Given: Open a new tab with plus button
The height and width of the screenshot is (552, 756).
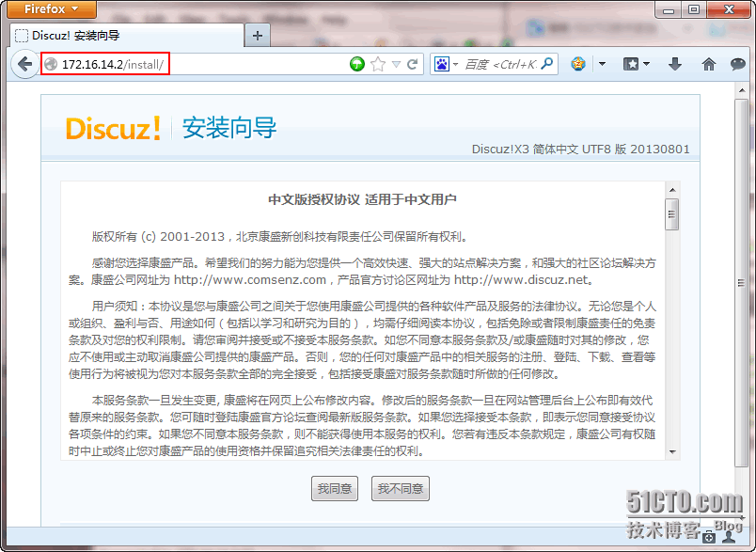Looking at the screenshot, I should 258,35.
